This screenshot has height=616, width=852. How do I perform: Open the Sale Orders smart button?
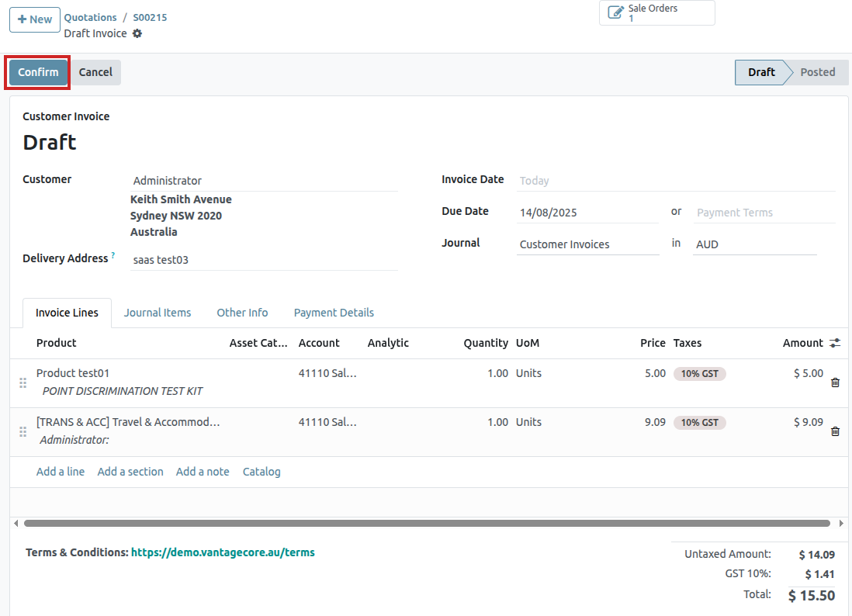pyautogui.click(x=656, y=13)
